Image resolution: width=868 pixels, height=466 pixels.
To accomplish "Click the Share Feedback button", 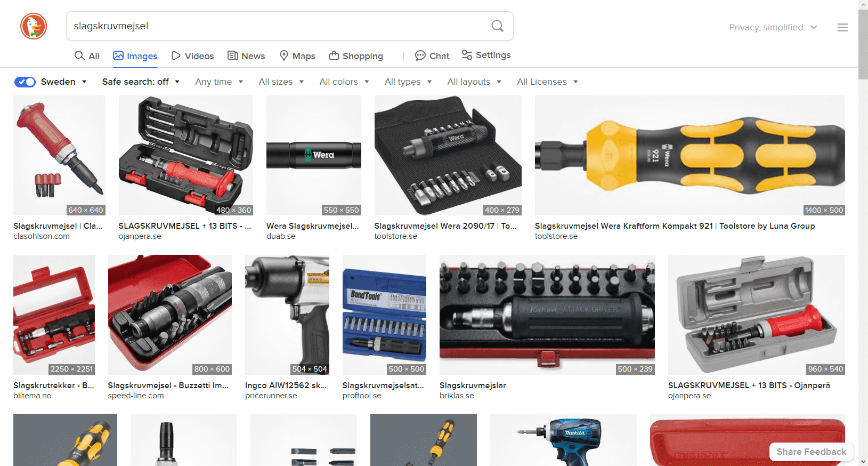I will [x=811, y=452].
